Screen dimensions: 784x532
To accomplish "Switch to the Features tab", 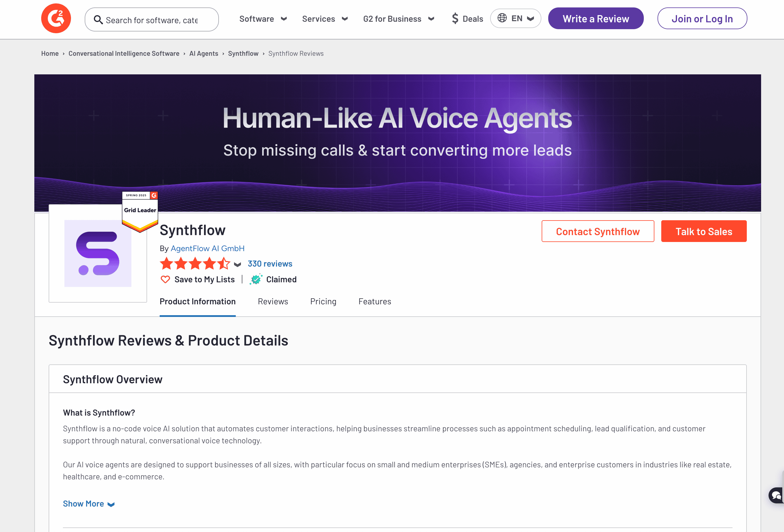I will pos(375,301).
